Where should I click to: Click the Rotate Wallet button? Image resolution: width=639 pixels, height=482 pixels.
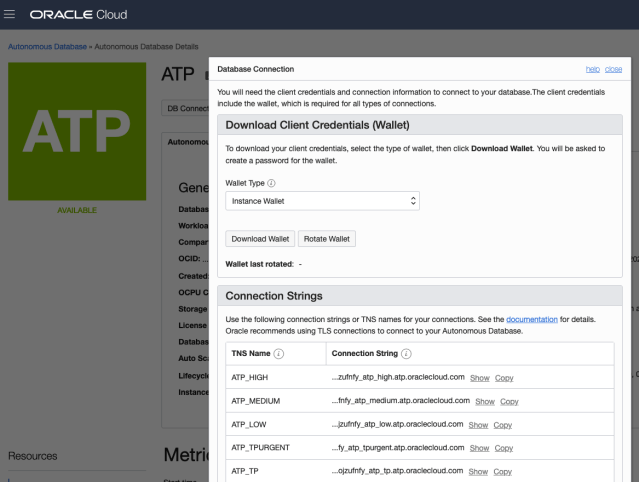pyautogui.click(x=327, y=239)
